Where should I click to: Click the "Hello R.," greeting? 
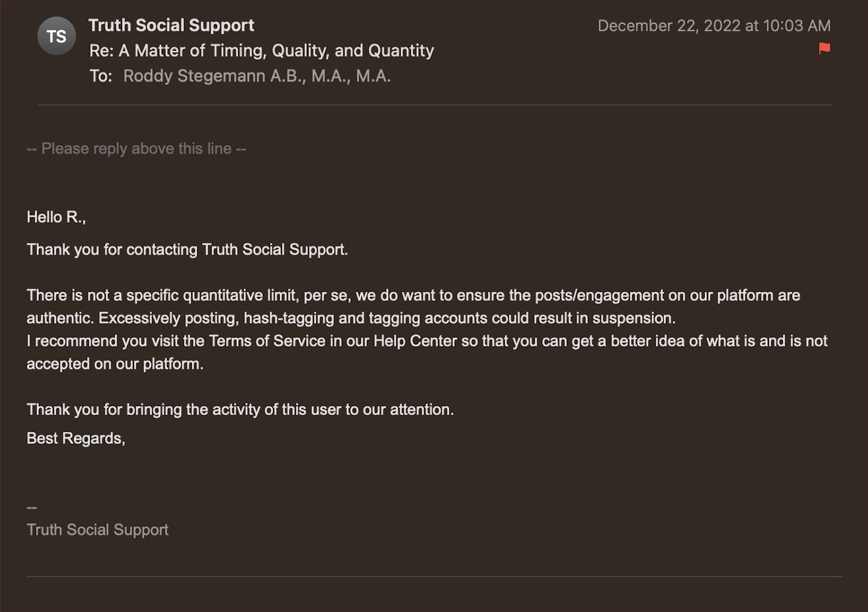[56, 217]
